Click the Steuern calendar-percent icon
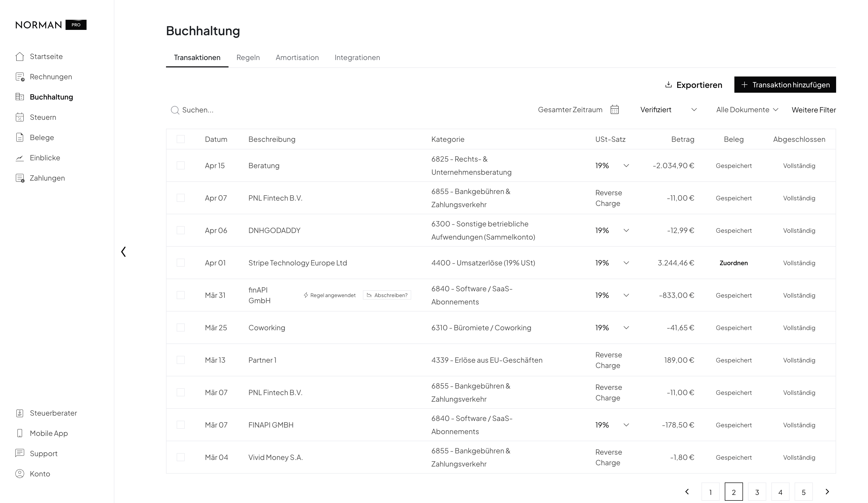 [20, 117]
